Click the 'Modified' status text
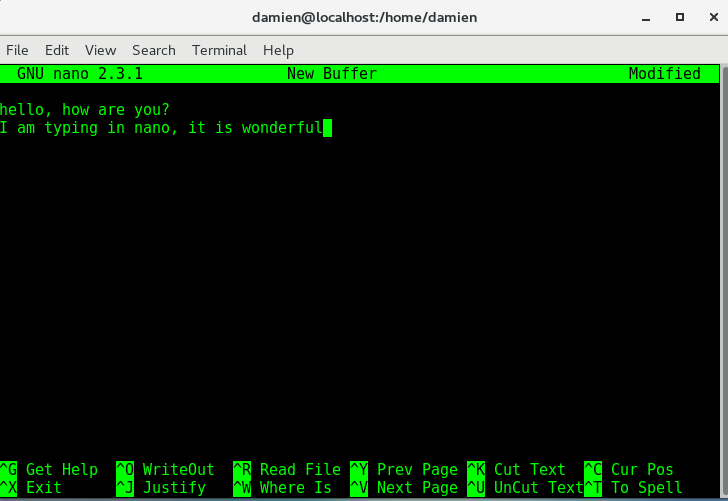 click(x=665, y=74)
